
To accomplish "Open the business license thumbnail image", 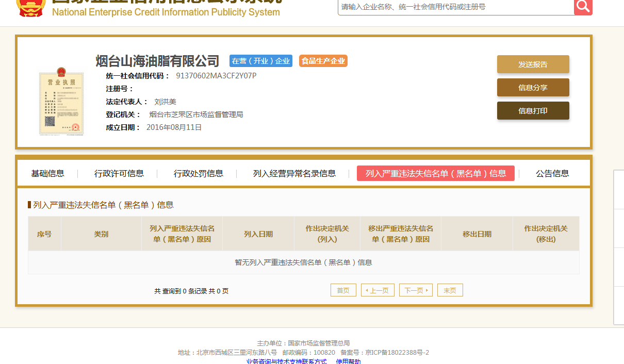I will [61, 101].
